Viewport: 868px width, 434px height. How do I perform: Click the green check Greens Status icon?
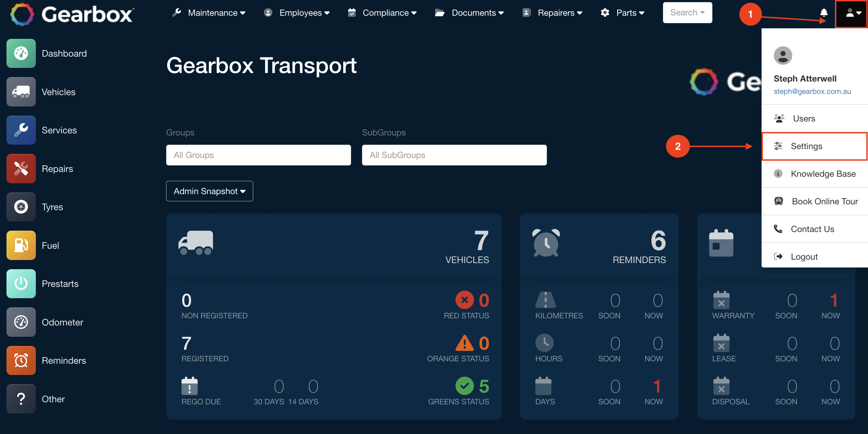coord(464,386)
